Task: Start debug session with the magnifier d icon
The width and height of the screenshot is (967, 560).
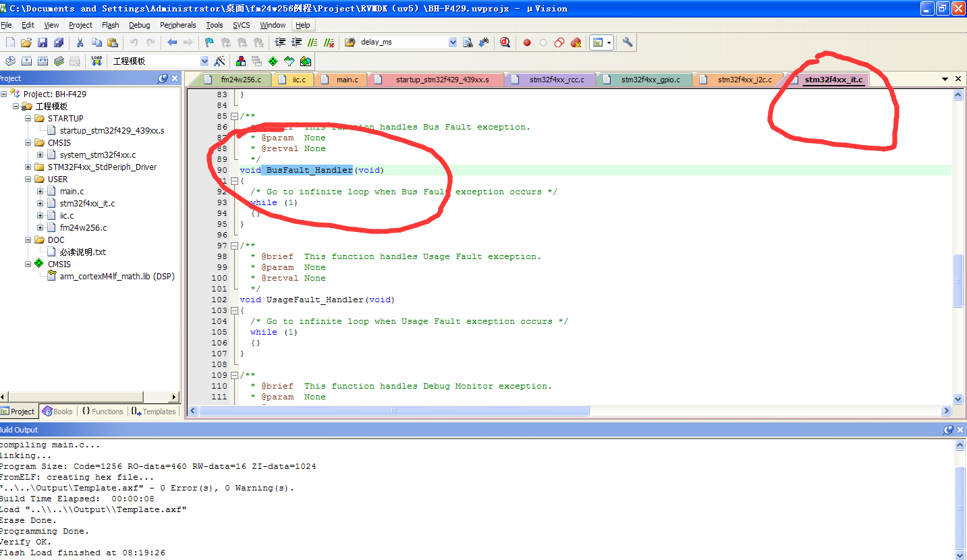Action: pos(505,43)
